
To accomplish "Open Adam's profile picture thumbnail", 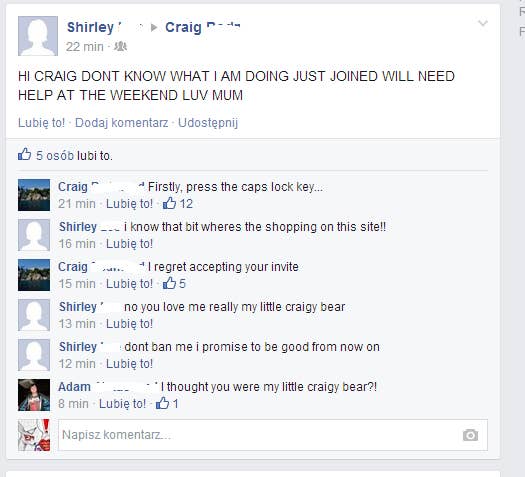I will [x=34, y=395].
